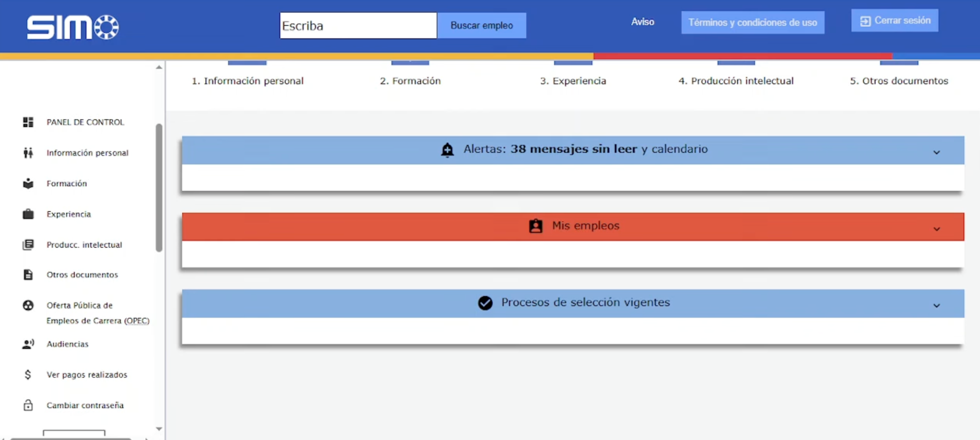Open Audiencias using the speaker icon
The height and width of the screenshot is (440, 980).
[x=27, y=344]
